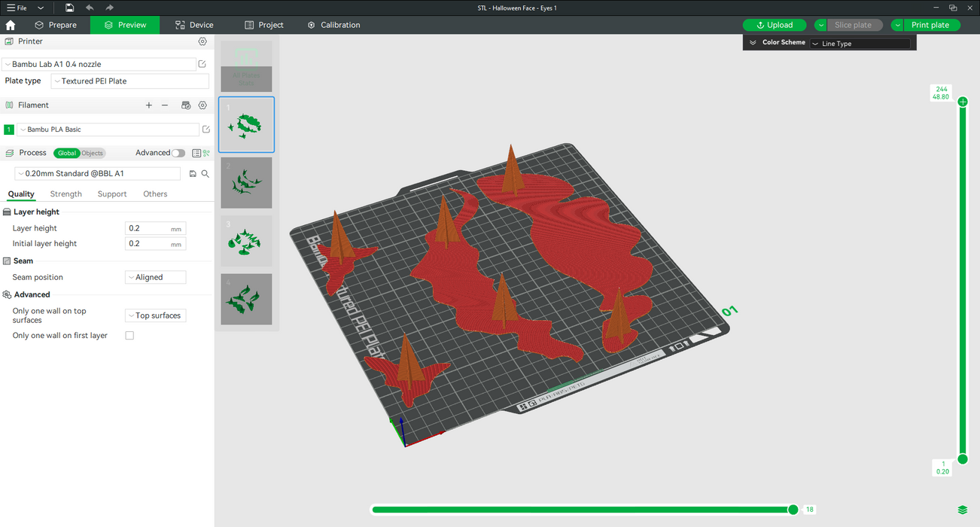Open the Strength settings tab
This screenshot has height=527, width=980.
(66, 194)
